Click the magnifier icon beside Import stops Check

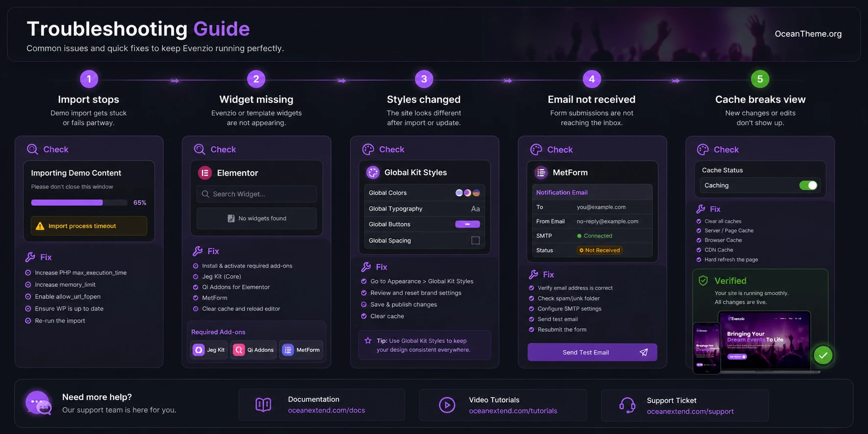[x=32, y=149]
